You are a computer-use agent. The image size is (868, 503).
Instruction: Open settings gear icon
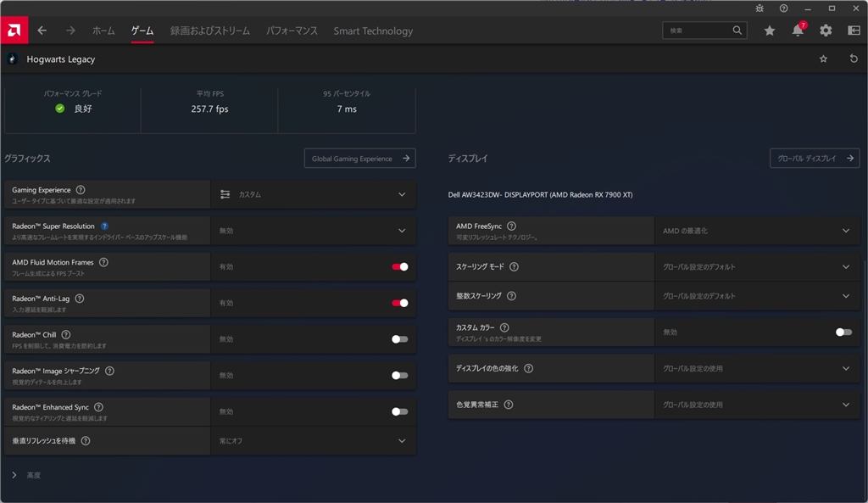[x=826, y=31]
